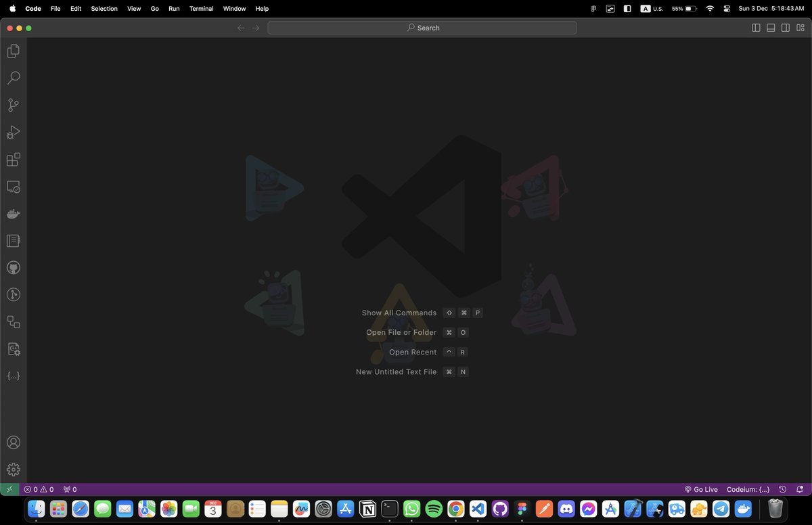The width and height of the screenshot is (812, 525).
Task: Click the Apple menu logo
Action: [12, 8]
